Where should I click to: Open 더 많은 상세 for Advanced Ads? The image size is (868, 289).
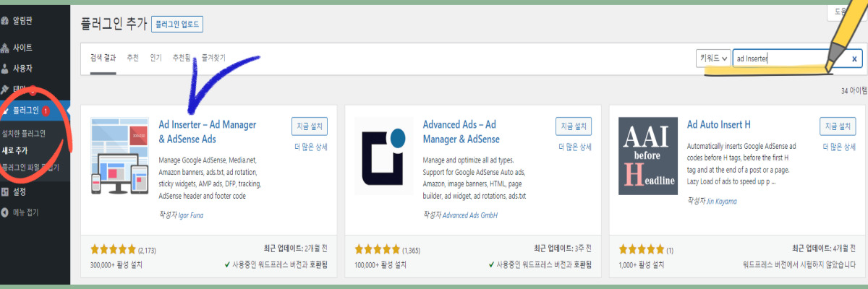(x=575, y=147)
